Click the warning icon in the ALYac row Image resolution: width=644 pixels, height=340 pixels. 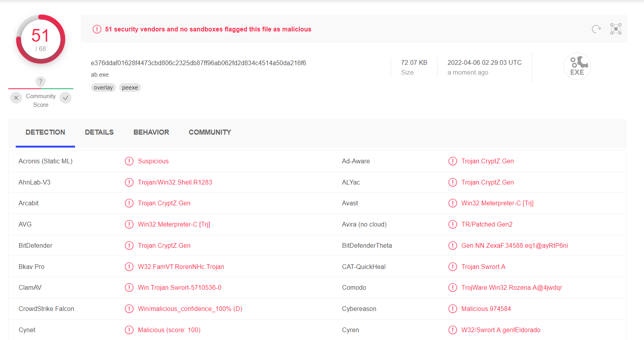pyautogui.click(x=453, y=183)
